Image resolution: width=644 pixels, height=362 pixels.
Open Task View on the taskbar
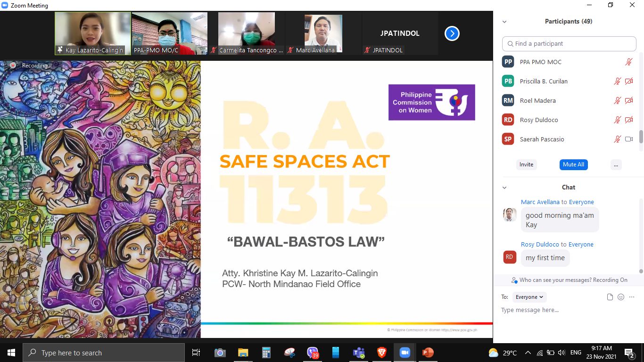pos(196,353)
